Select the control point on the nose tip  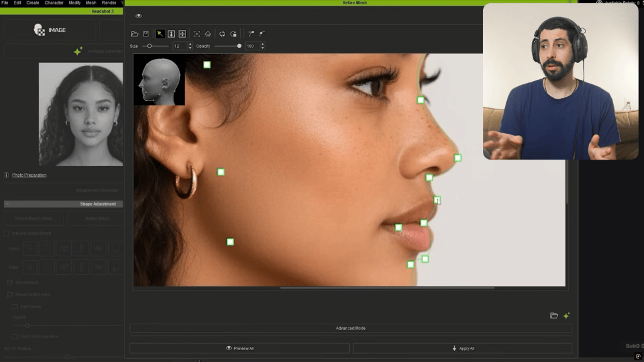[458, 158]
